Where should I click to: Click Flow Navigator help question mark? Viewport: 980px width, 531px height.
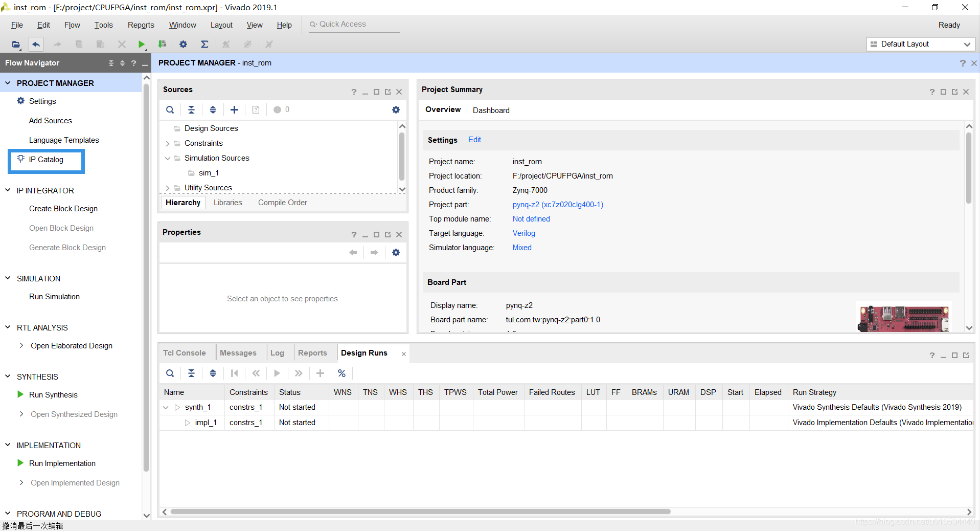coord(133,63)
